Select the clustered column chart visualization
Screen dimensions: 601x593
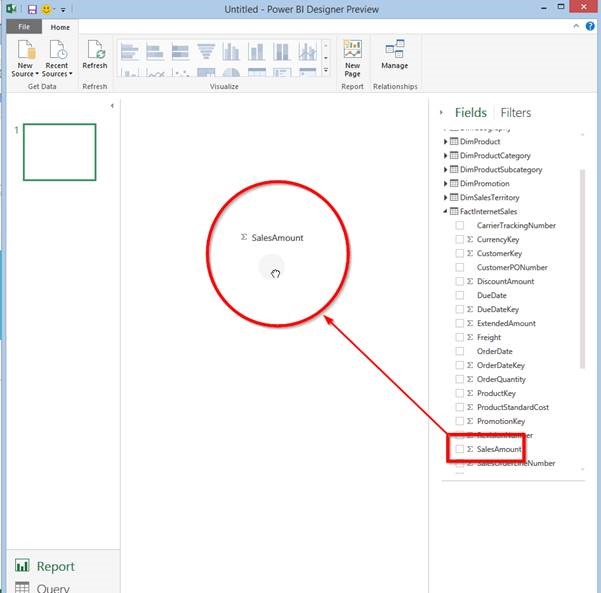tap(231, 52)
